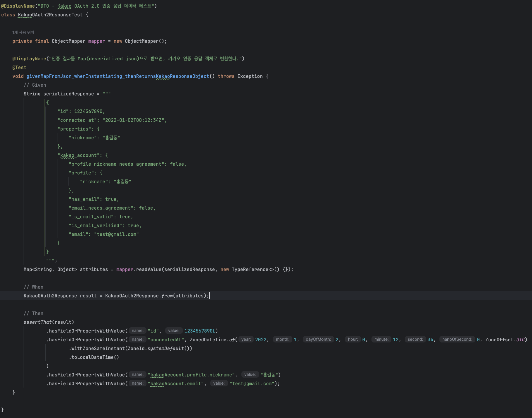Select the 'dayOfMonth:' parameter hint
Viewport: 532px width, 418px height.
(318, 340)
